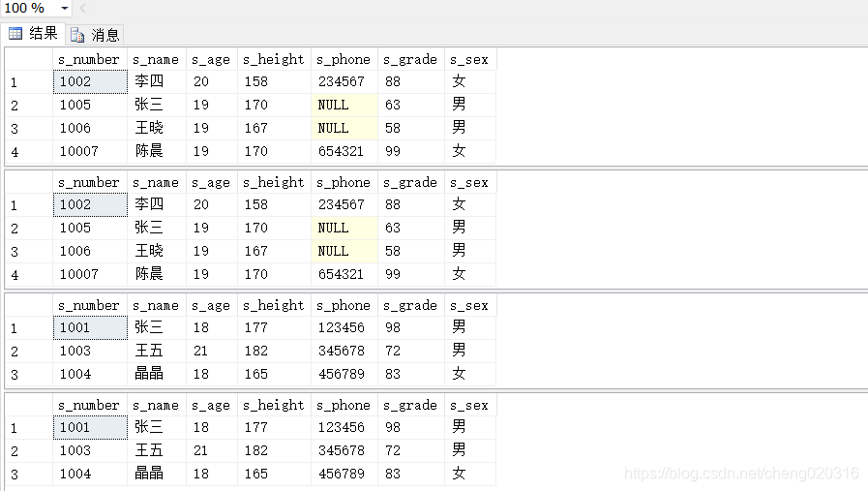
Task: Select grade 83 in the third grid
Action: pyautogui.click(x=411, y=375)
